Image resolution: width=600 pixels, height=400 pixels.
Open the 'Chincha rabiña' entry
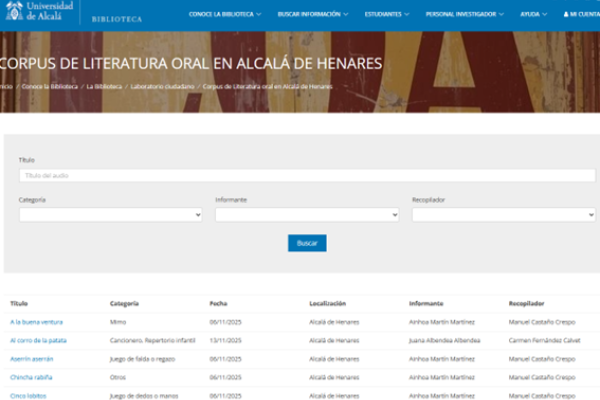tap(31, 377)
